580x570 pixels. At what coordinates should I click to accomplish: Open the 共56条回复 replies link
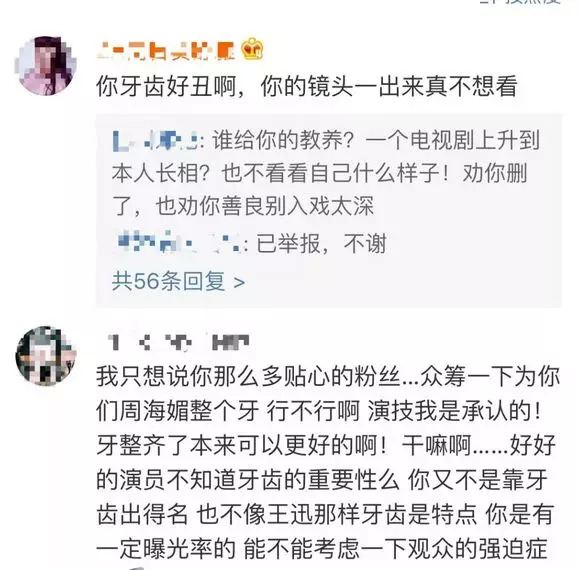tap(178, 281)
